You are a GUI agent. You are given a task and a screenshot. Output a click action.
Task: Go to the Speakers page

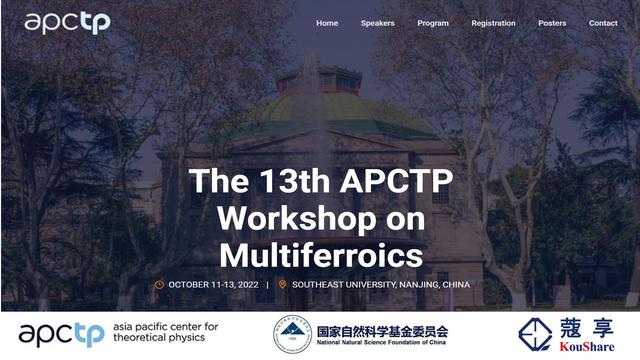coord(378,23)
